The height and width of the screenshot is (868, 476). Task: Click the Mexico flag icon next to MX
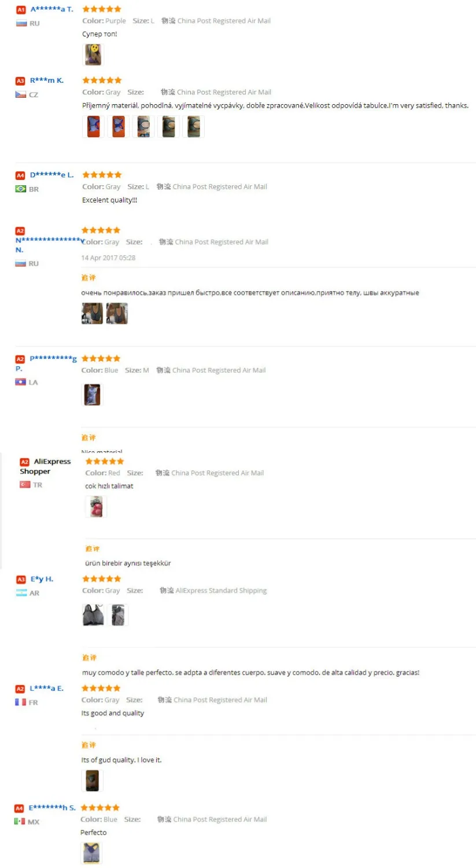click(x=20, y=821)
